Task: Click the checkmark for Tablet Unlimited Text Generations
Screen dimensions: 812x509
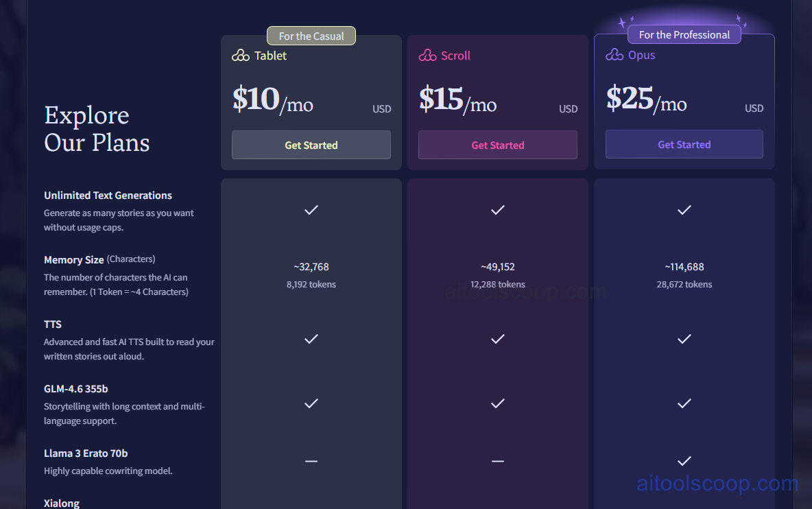Action: pyautogui.click(x=311, y=210)
